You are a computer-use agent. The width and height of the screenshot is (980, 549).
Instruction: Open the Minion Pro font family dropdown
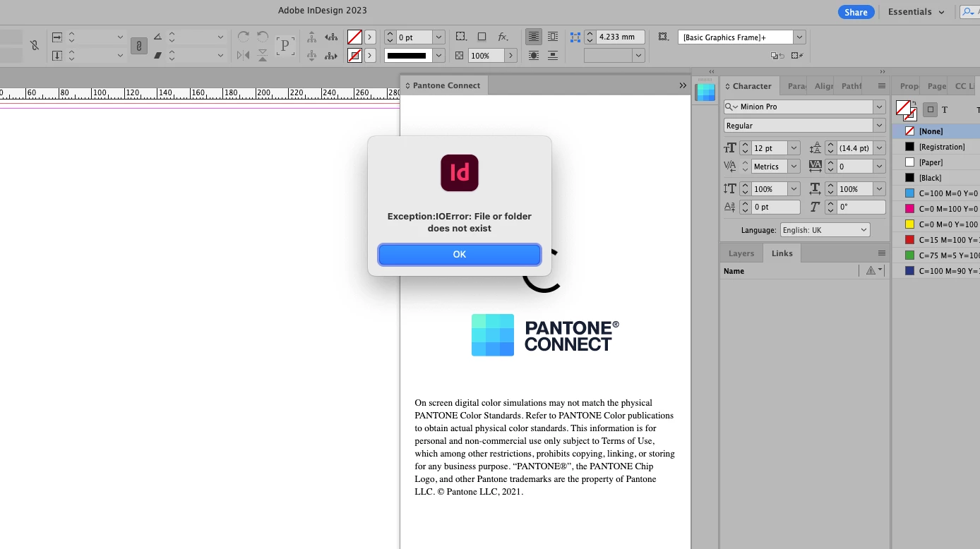(879, 107)
